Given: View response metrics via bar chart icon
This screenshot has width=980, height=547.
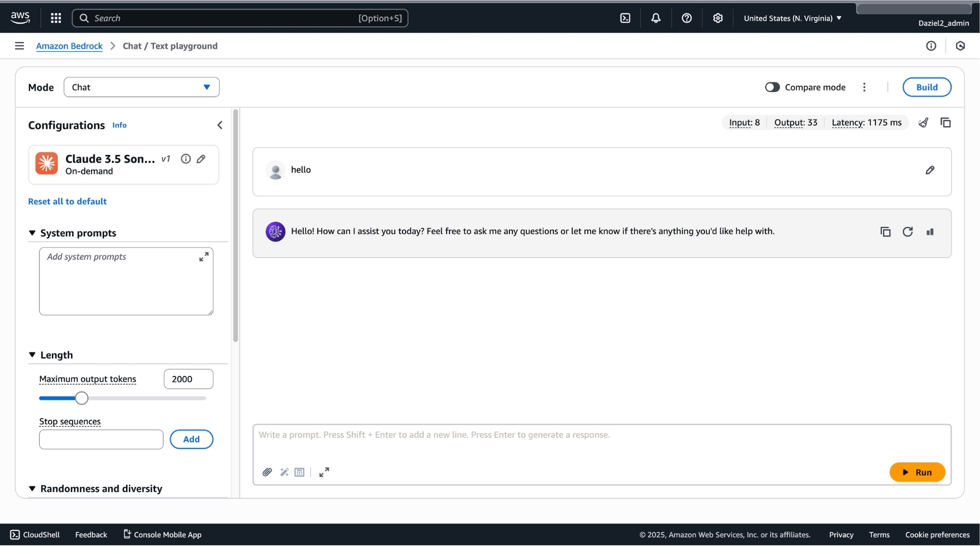Looking at the screenshot, I should (x=931, y=231).
